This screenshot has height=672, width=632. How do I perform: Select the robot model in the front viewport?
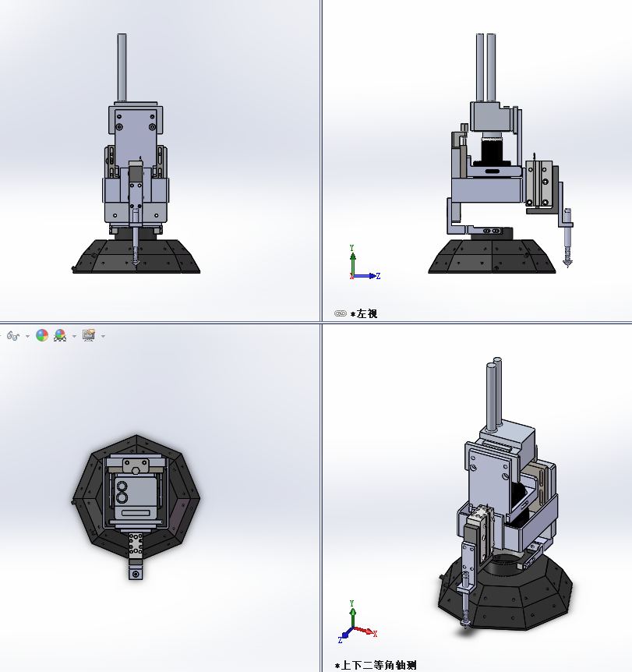tap(136, 154)
